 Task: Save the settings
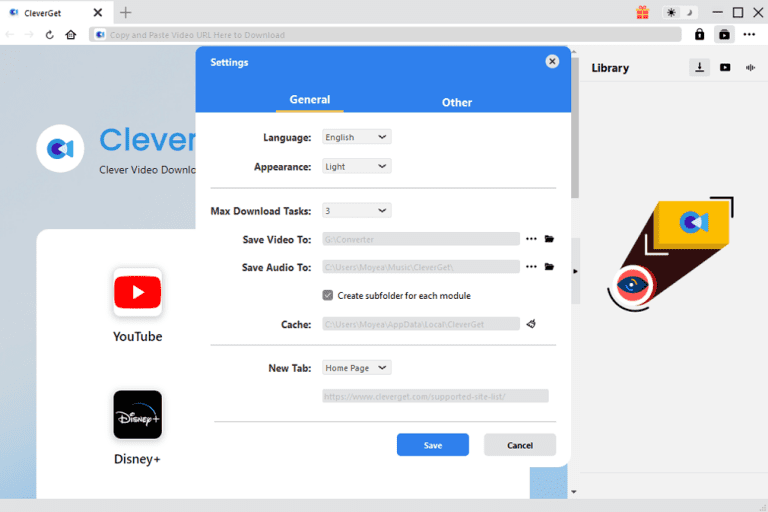click(432, 445)
